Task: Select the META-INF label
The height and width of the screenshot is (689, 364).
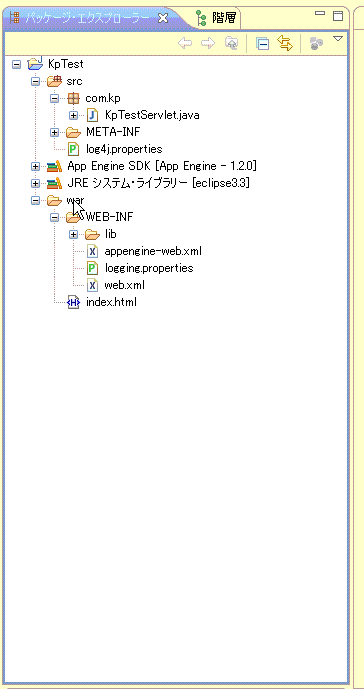Action: tap(113, 132)
